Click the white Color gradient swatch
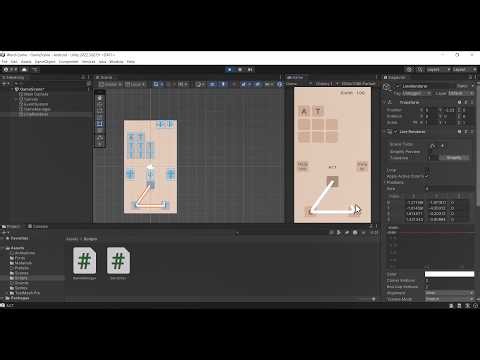Screen dimensions: 480x360 click(449, 274)
